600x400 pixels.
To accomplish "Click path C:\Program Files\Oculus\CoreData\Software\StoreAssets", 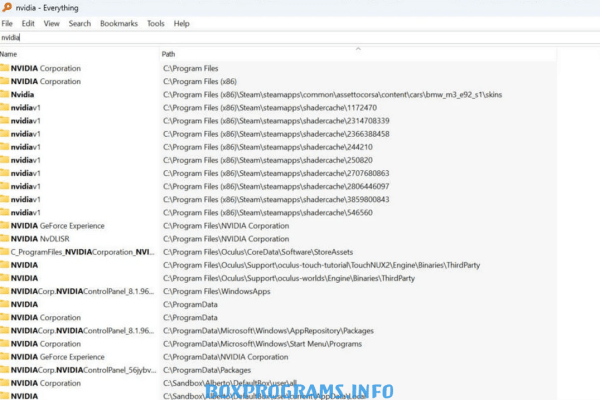I will click(258, 252).
